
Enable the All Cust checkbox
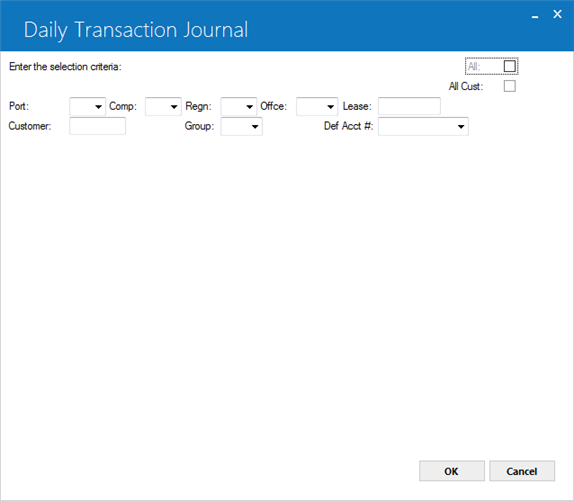510,86
